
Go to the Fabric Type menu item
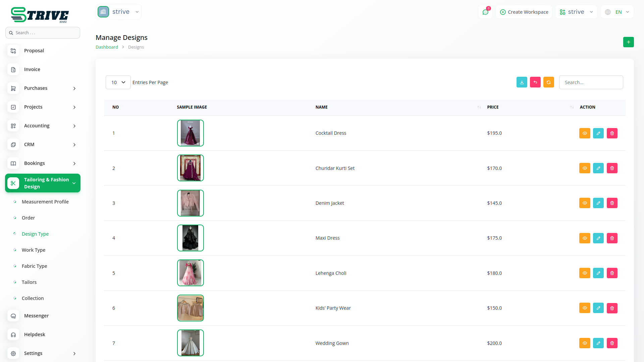pyautogui.click(x=34, y=266)
